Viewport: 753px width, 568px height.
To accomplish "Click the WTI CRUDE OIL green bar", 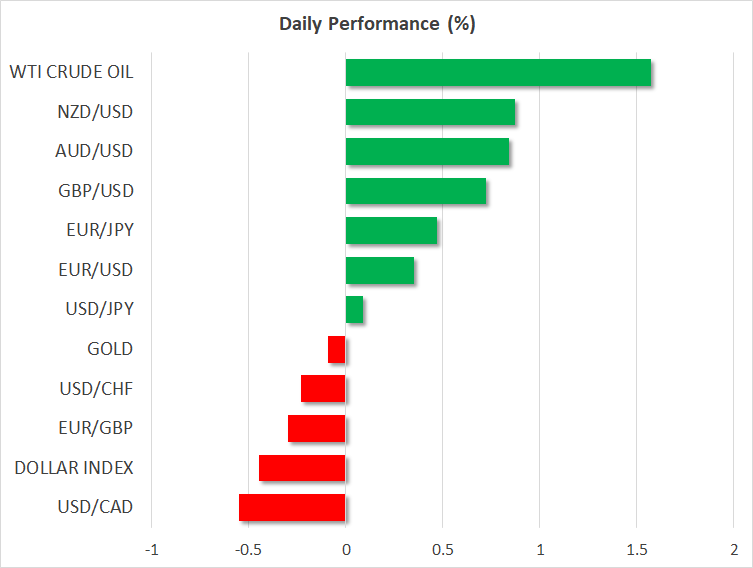I will pos(498,73).
